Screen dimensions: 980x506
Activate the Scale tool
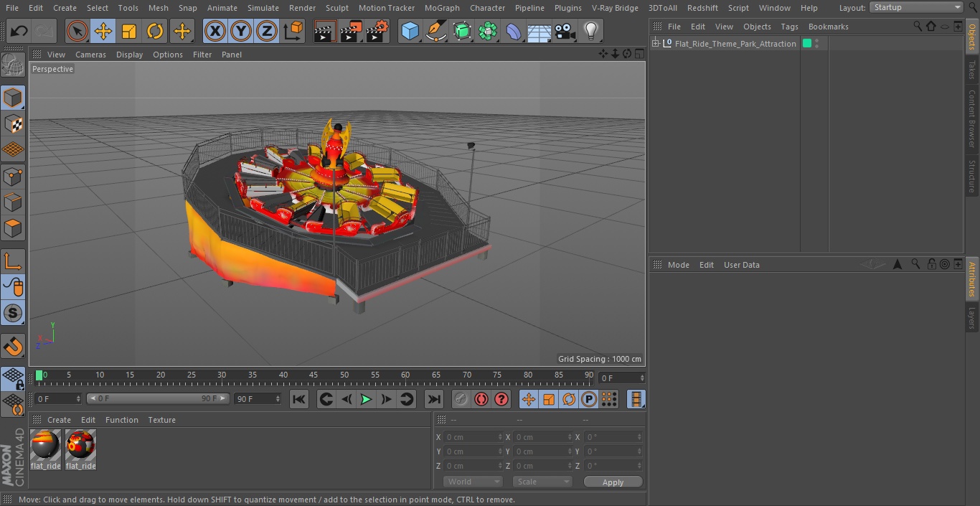[x=129, y=32]
